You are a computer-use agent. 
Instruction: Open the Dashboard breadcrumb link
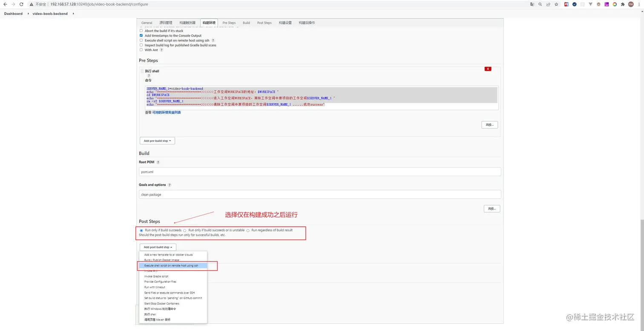[x=13, y=14]
